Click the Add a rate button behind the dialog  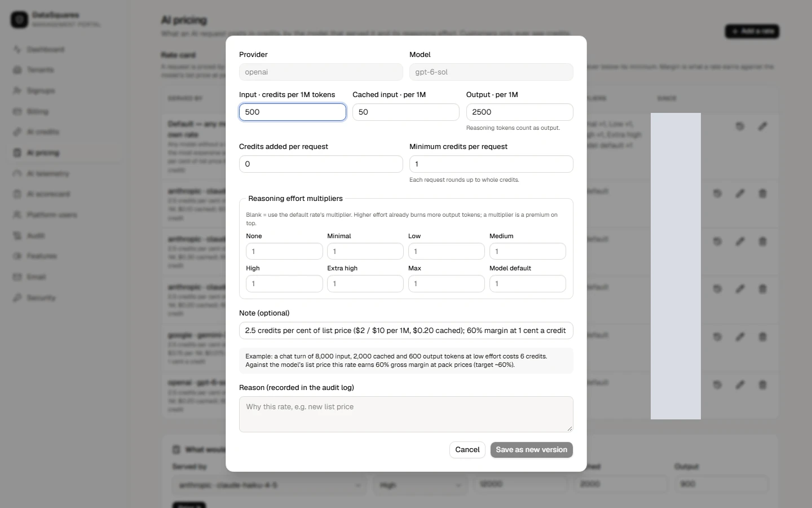pyautogui.click(x=752, y=31)
